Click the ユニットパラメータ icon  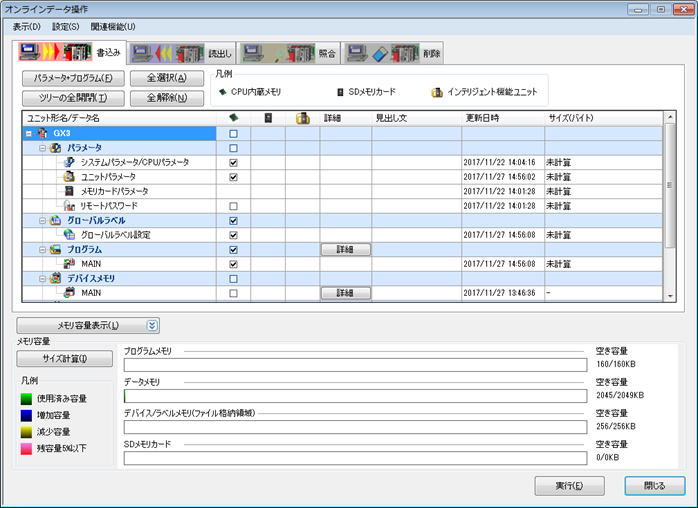pyautogui.click(x=69, y=177)
